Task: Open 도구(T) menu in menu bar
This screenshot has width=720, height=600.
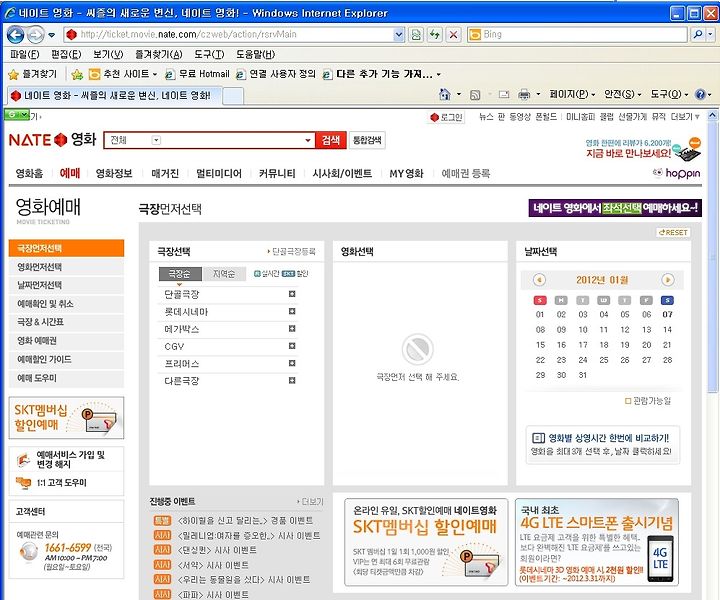Action: coord(209,54)
